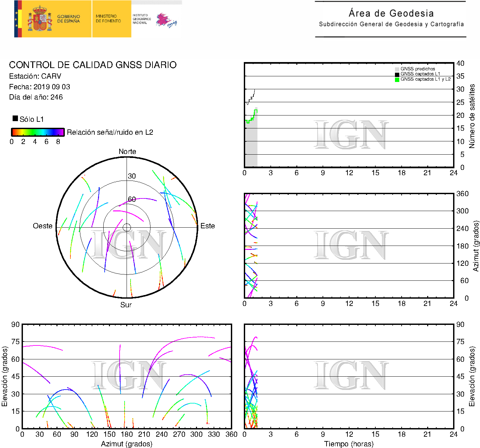This screenshot has width=480, height=448.
Task: Click the Azimut (grados) vertical axis title
Action: pos(476,246)
